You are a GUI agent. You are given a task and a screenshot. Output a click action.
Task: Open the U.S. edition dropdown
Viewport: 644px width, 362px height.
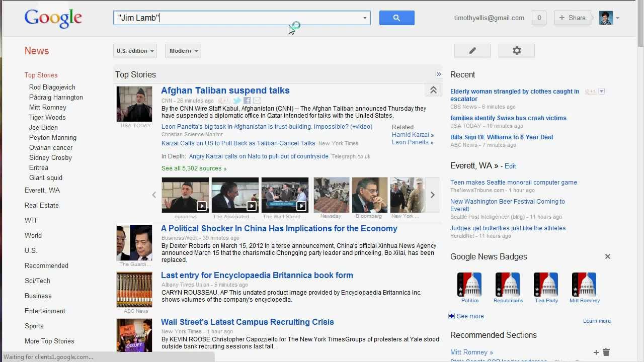pos(135,51)
